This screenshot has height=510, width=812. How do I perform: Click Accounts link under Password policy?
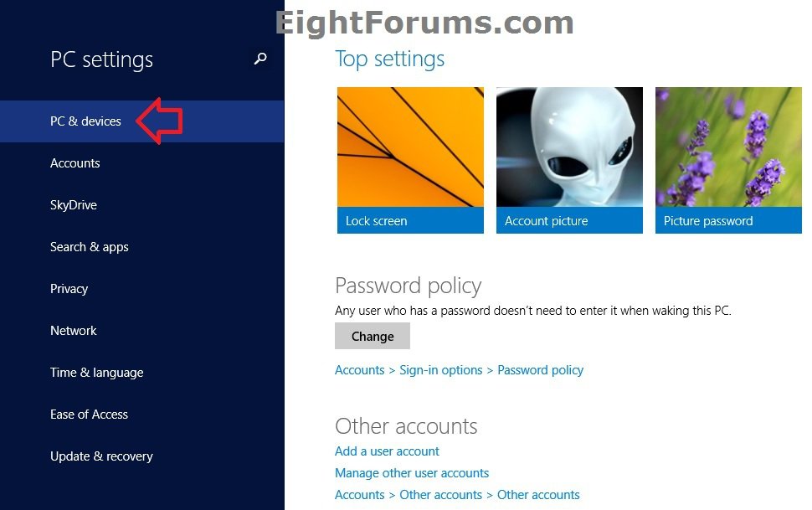pos(359,370)
